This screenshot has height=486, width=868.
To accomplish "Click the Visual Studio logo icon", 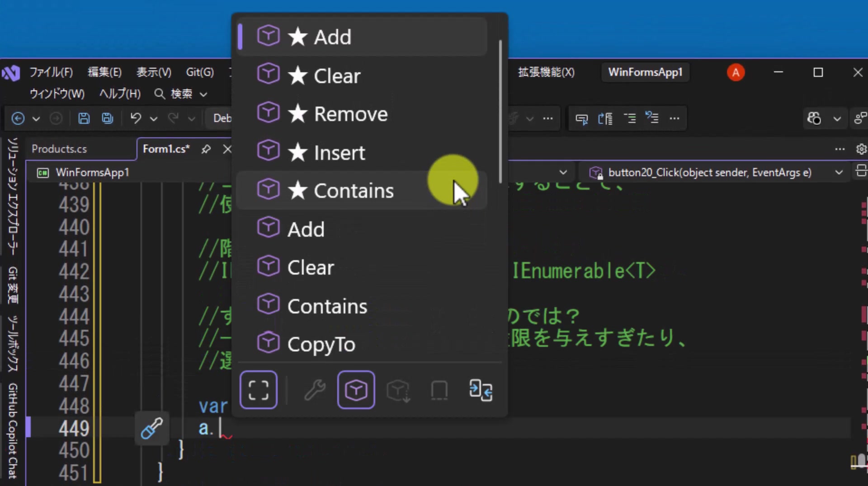I will pos(11,73).
